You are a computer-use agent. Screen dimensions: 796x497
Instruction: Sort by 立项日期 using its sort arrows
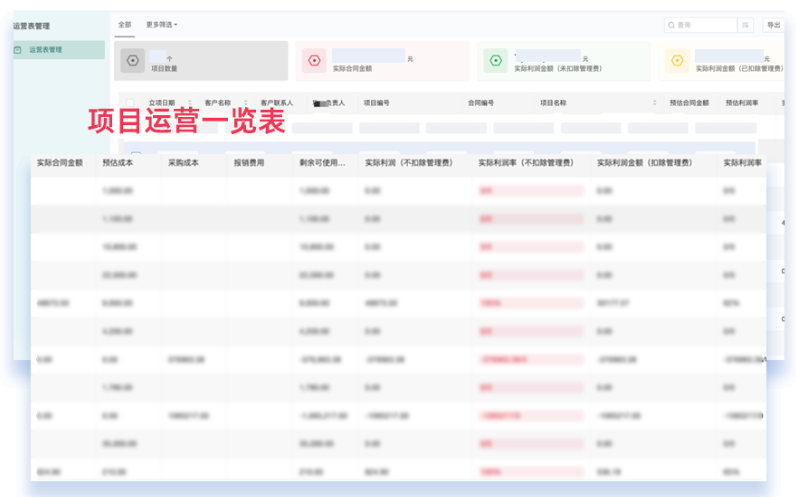190,103
